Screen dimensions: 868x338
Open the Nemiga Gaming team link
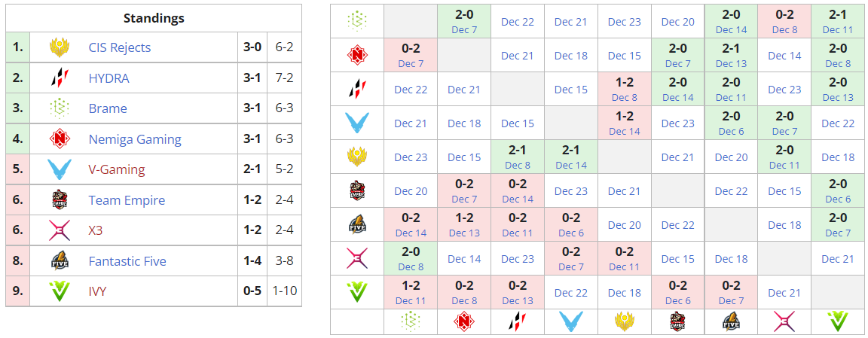tap(134, 139)
